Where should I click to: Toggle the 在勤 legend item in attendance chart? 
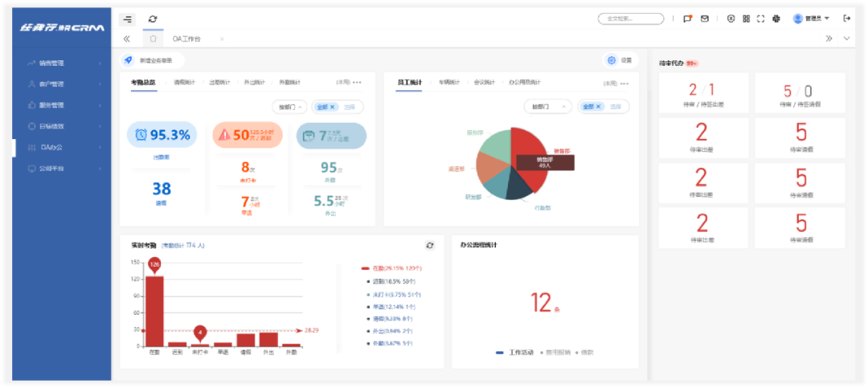392,268
